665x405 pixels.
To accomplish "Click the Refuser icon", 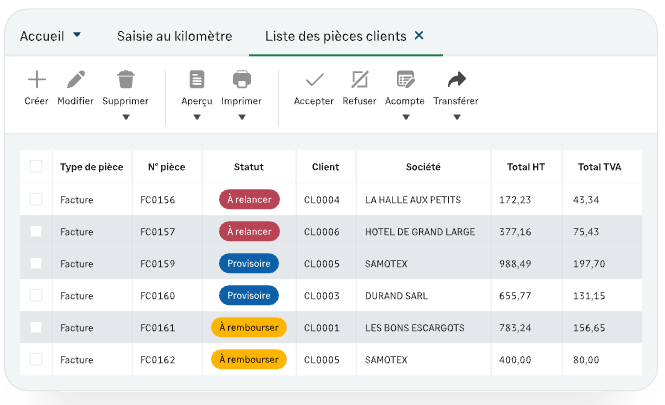I will [x=360, y=80].
